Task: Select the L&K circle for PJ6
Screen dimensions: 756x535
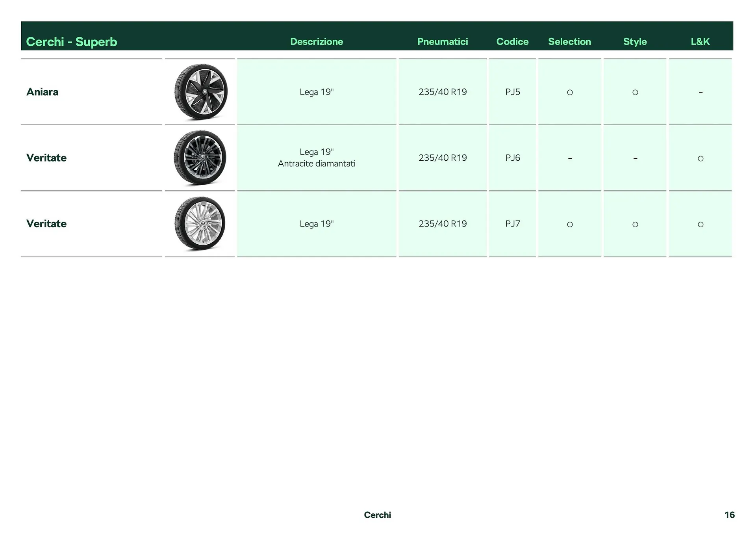Action: tap(700, 158)
